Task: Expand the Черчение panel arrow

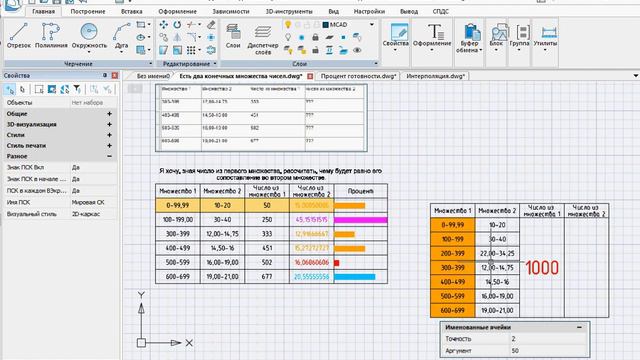Action: pyautogui.click(x=151, y=64)
